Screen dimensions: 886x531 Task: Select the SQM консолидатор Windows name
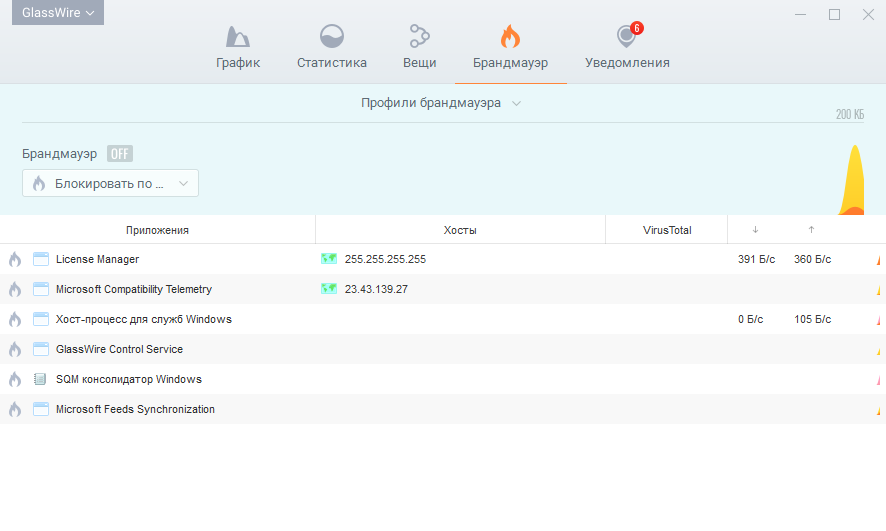[129, 378]
